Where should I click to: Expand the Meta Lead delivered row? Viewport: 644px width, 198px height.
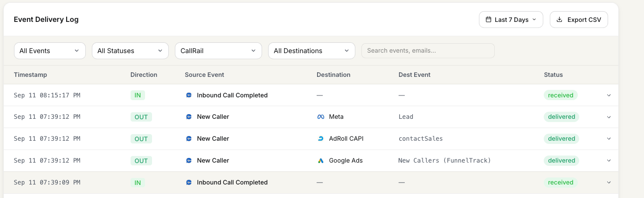[x=609, y=117]
